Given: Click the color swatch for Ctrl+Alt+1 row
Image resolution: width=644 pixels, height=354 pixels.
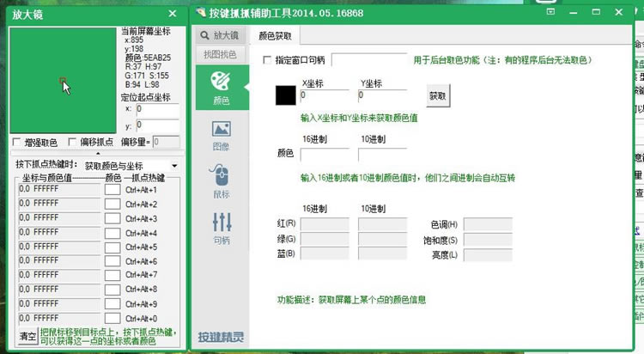Looking at the screenshot, I should (x=112, y=189).
